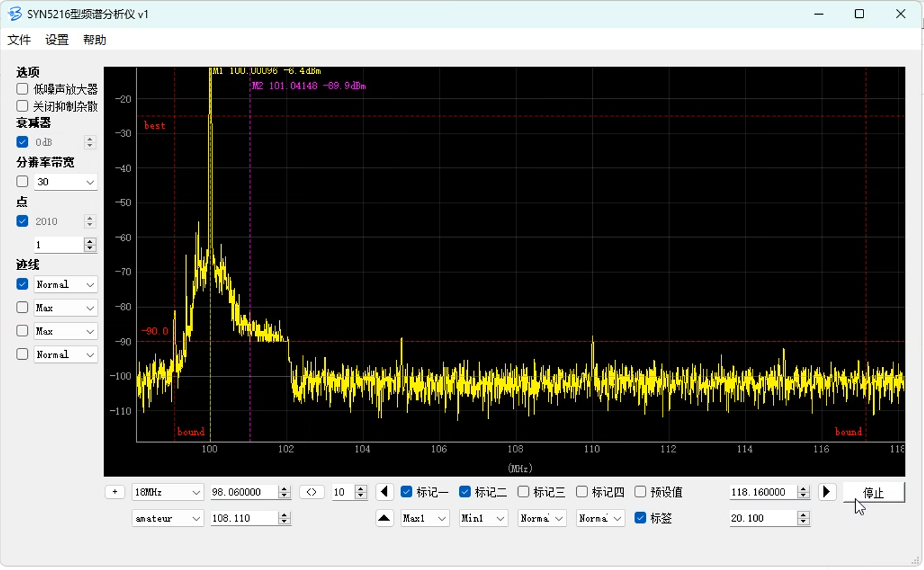Open the Norma dropdown below 标记四
The height and width of the screenshot is (570, 924).
[x=601, y=518]
